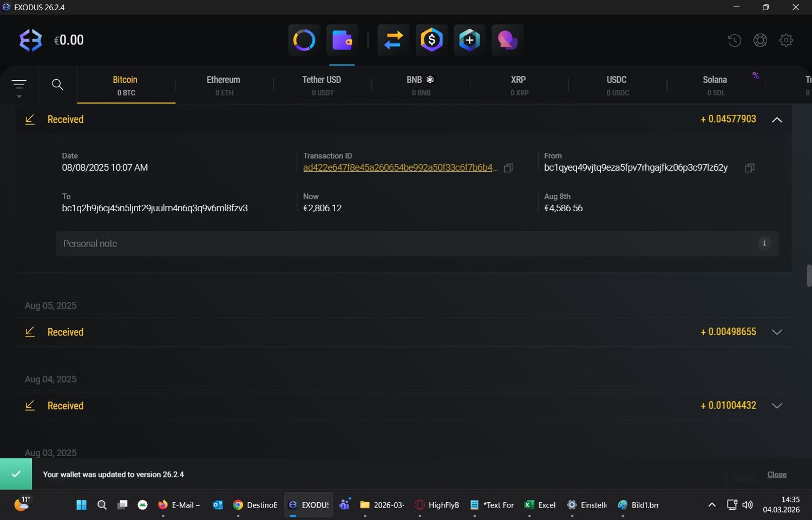Close the wallet updated notification
This screenshot has width=812, height=520.
[776, 474]
